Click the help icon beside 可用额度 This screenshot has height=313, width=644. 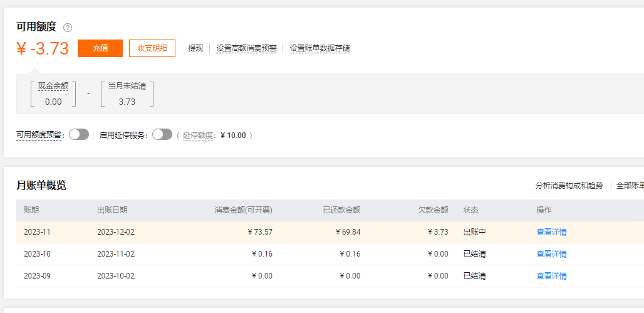click(68, 28)
